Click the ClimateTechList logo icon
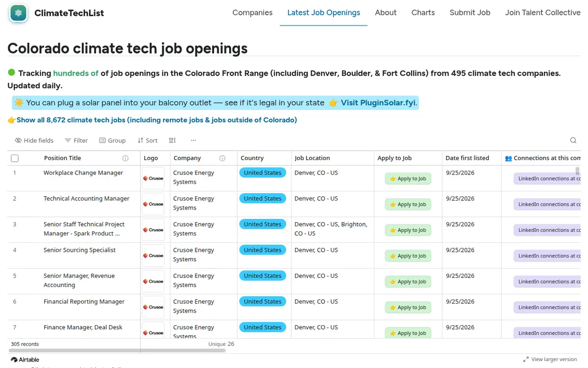The width and height of the screenshot is (588, 368). tap(19, 13)
